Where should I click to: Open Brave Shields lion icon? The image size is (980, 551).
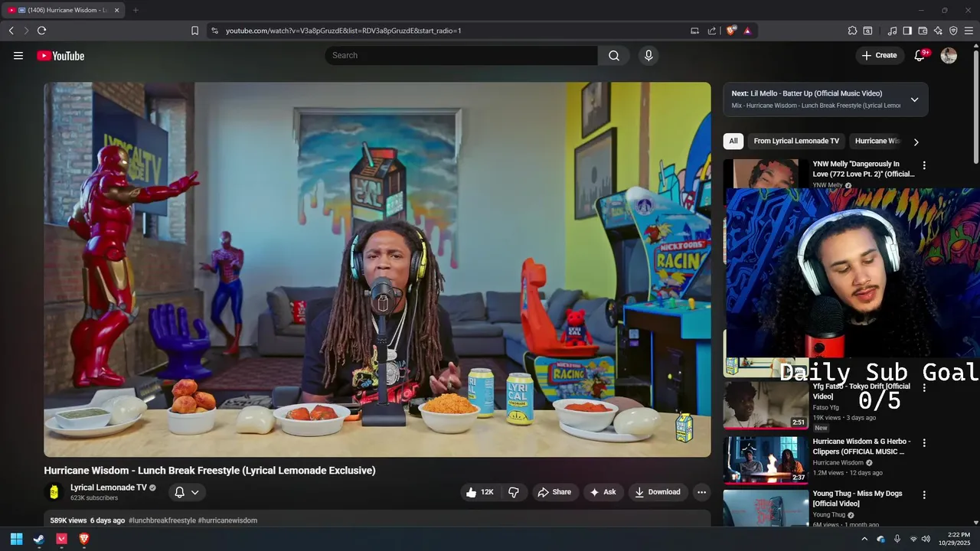click(x=731, y=31)
